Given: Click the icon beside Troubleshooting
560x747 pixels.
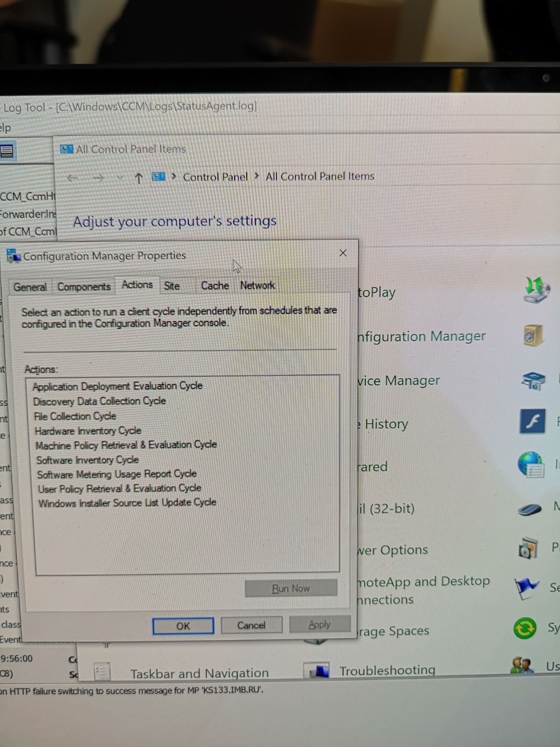Looking at the screenshot, I should [x=318, y=671].
